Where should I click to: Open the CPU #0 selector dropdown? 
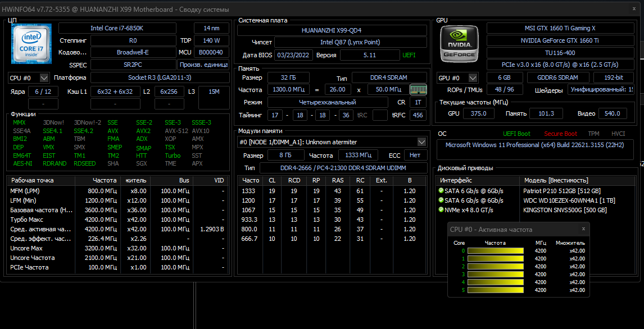tap(44, 77)
